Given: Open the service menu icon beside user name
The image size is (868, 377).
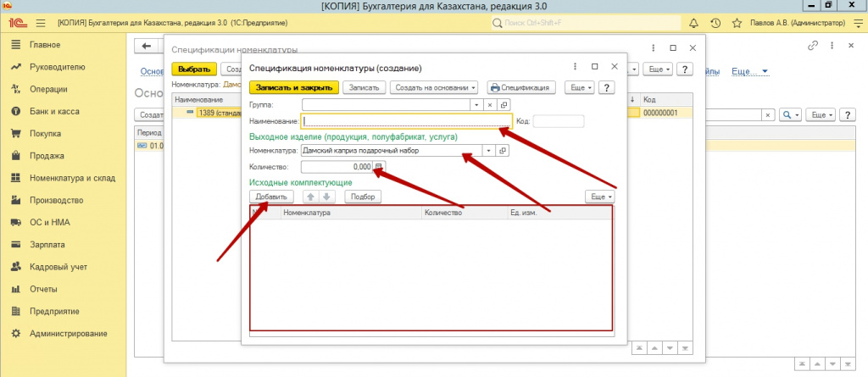Looking at the screenshot, I should [x=857, y=23].
